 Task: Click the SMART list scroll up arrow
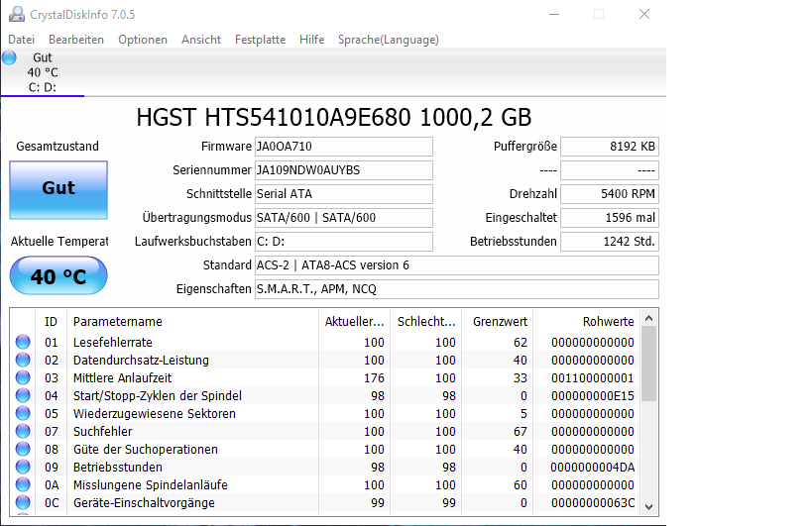(x=648, y=319)
